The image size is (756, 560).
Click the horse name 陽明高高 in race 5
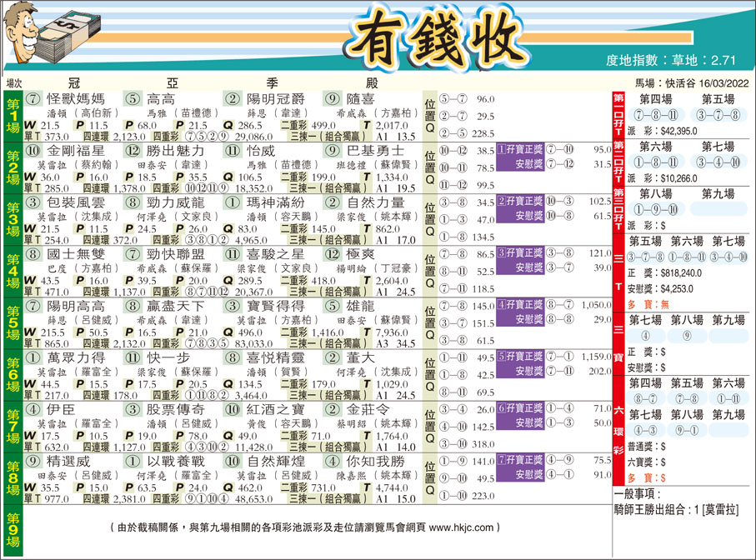click(x=76, y=305)
